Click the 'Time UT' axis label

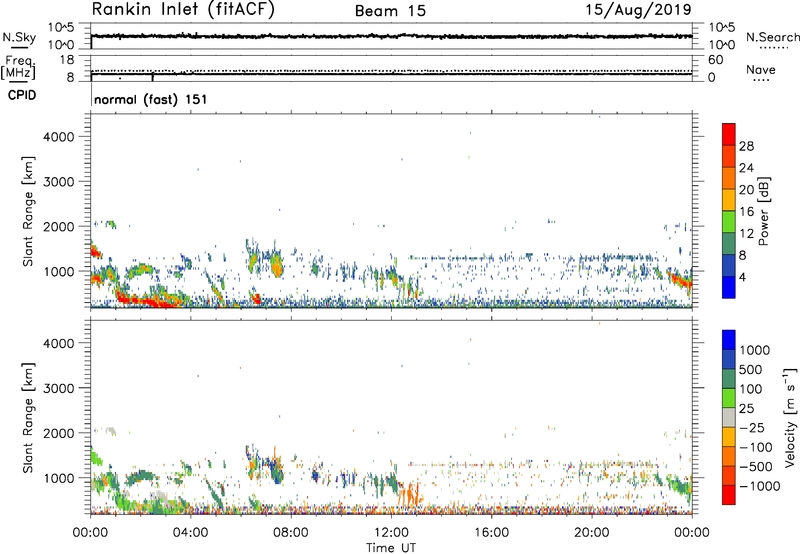click(391, 548)
